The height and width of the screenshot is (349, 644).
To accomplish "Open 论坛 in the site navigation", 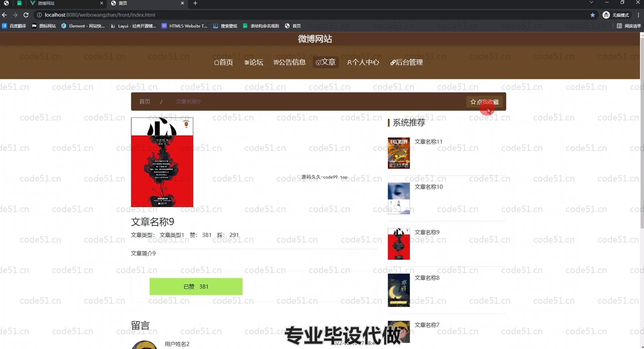I will tap(253, 62).
